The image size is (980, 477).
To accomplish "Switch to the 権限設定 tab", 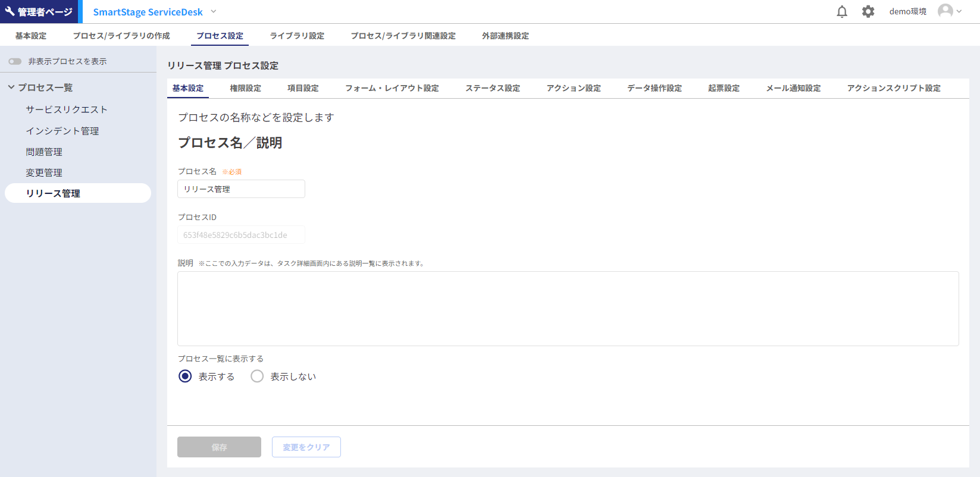I will [246, 88].
